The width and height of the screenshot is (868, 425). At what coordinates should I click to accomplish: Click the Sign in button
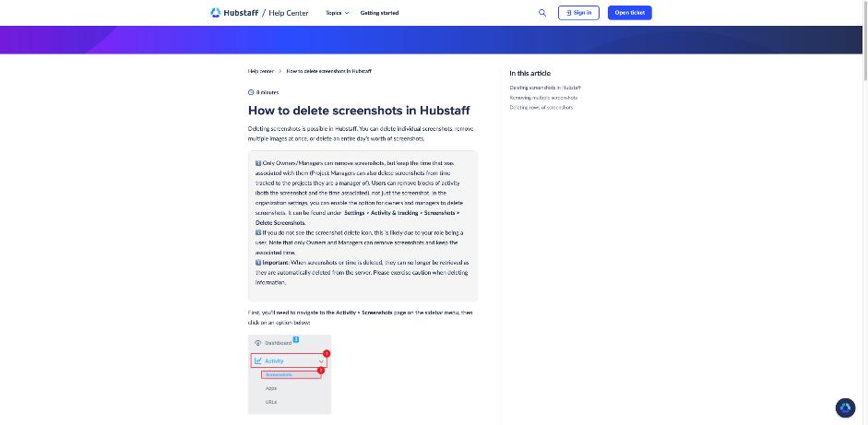(x=578, y=13)
